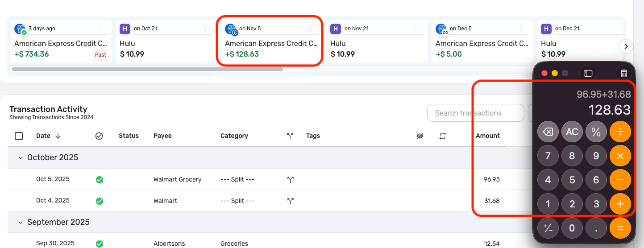Image resolution: width=644 pixels, height=248 pixels.
Task: Toggle cleared status for Walmart Grocery transaction
Action: [100, 180]
